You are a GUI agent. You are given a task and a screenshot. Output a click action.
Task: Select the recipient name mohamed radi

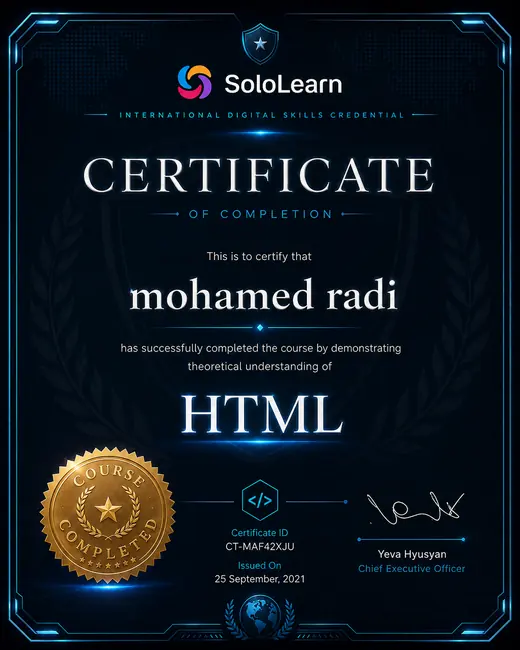[264, 295]
